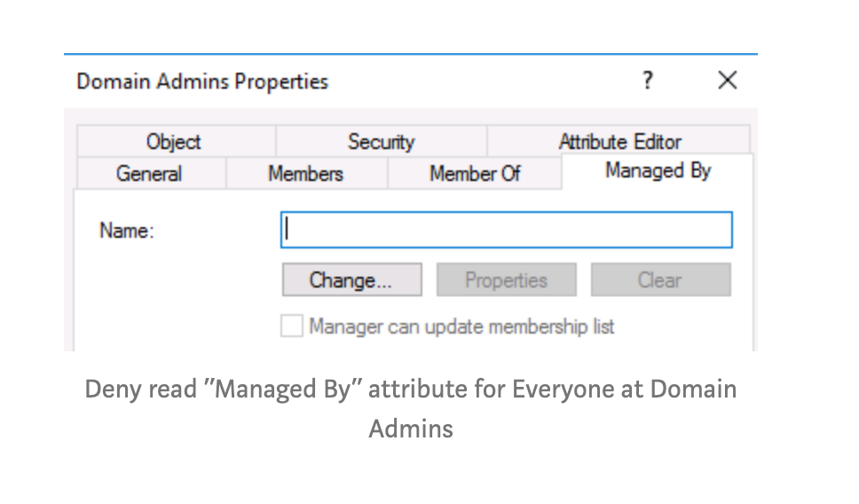The image size is (859, 504).
Task: Go to the General tab
Action: [x=149, y=174]
